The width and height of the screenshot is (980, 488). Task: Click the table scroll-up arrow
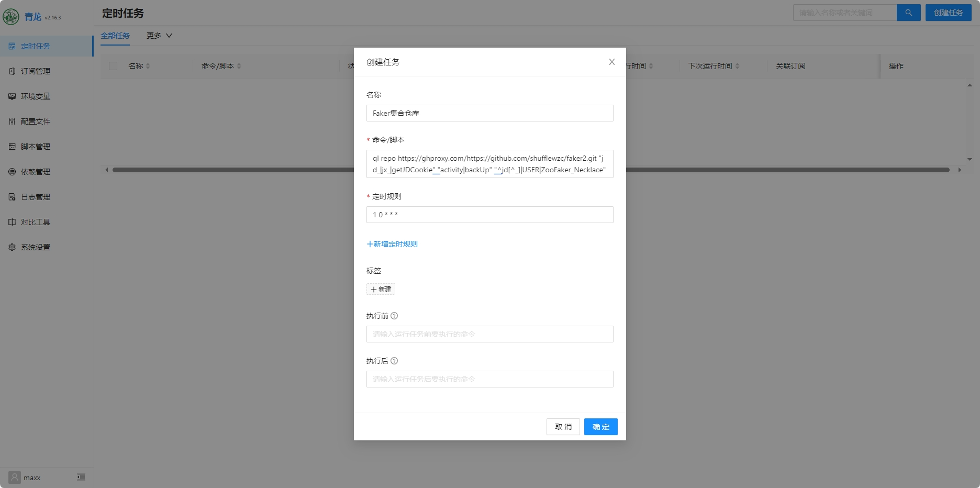[970, 85]
